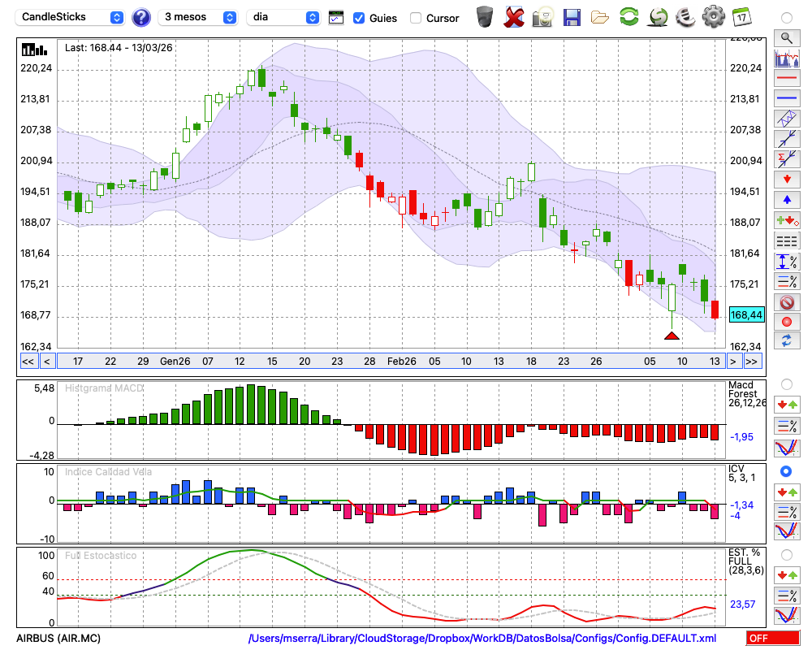The height and width of the screenshot is (650, 812).
Task: Expand the 'dia' interval dropdown
Action: (x=283, y=17)
